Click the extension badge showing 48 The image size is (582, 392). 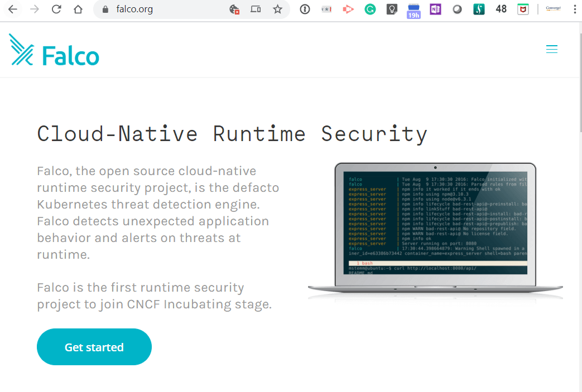[x=501, y=9]
